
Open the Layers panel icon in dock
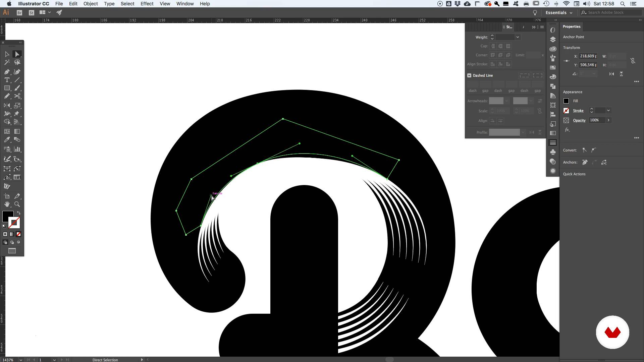553,39
